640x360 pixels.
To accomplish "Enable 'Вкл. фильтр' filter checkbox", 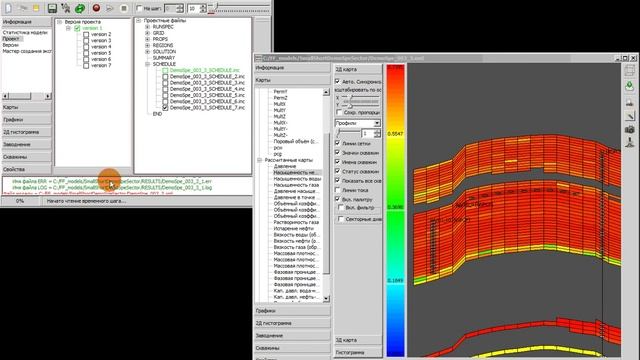I will tap(341, 208).
